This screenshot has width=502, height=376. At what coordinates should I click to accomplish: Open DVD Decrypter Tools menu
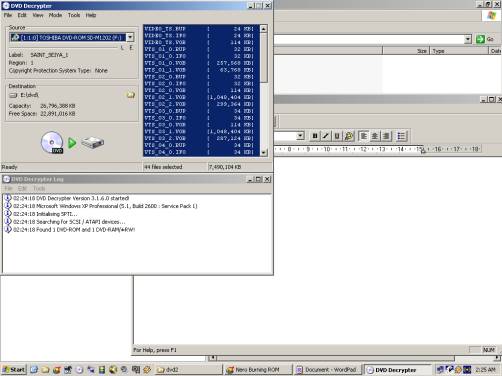pos(74,15)
